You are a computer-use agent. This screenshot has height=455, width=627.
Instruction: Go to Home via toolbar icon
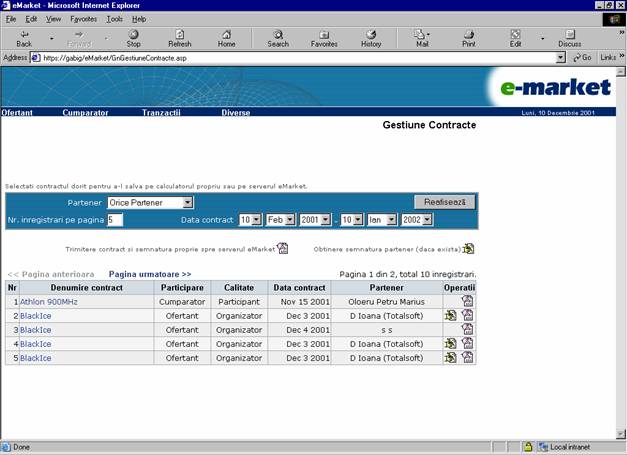click(227, 38)
